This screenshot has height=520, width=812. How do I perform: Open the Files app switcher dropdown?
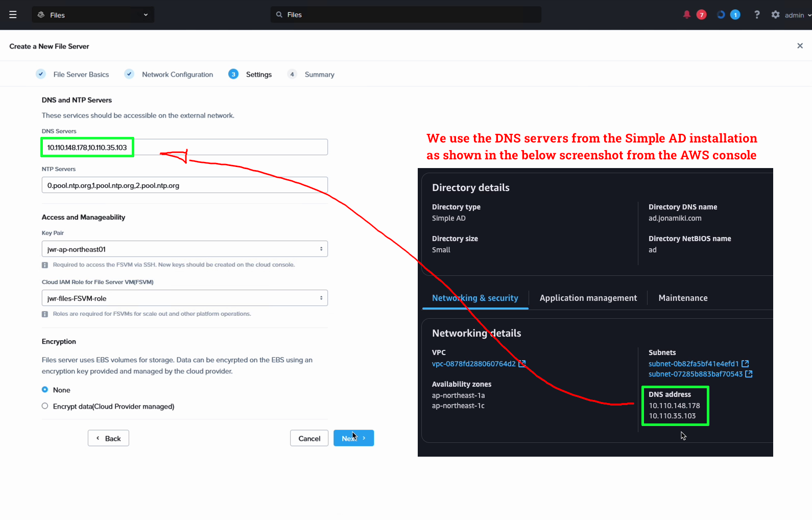(x=93, y=15)
